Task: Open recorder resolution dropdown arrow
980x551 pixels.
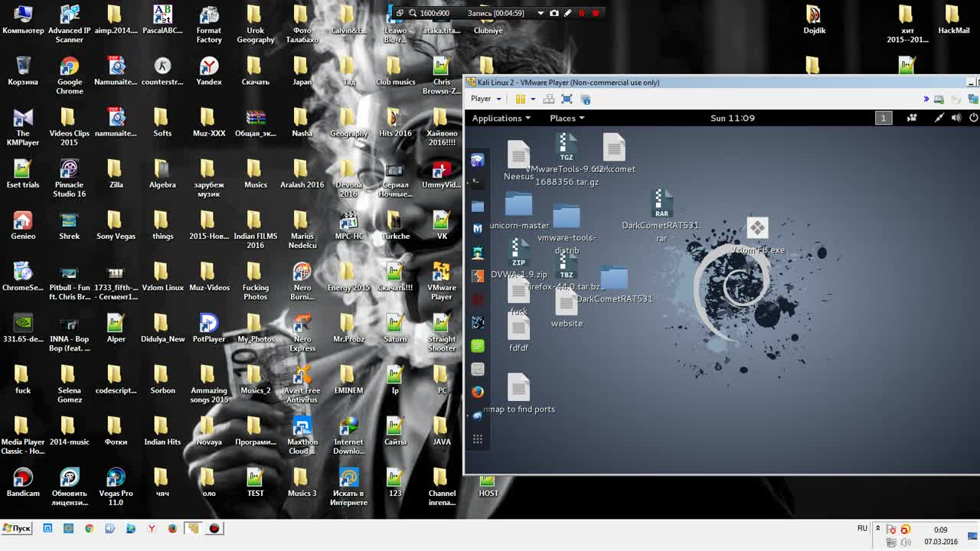Action: (541, 13)
